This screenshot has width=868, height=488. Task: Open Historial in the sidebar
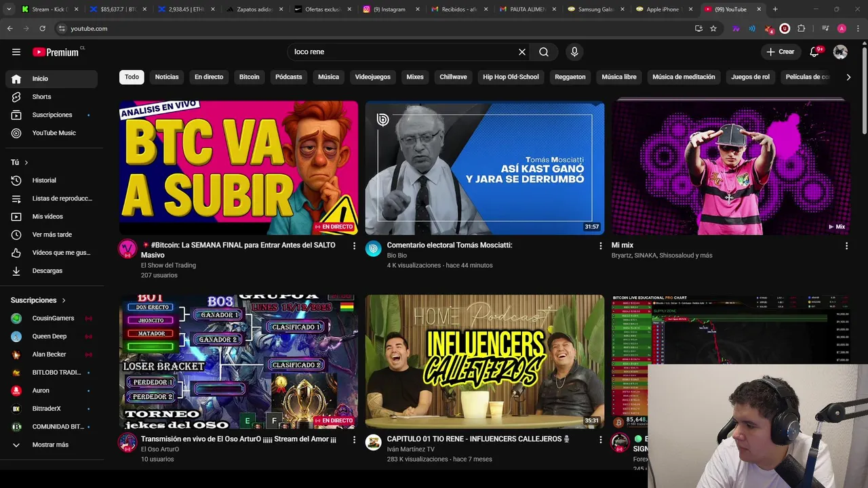(52, 180)
